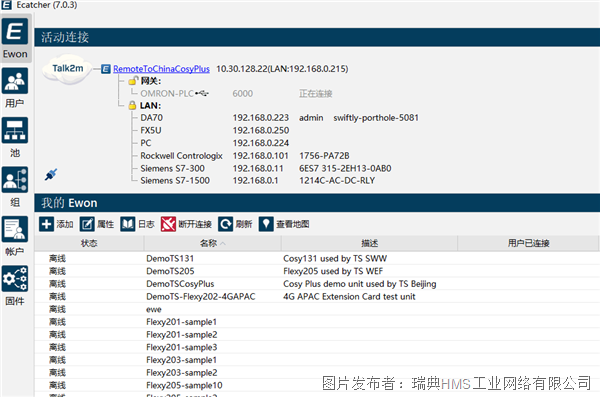This screenshot has height=397, width=600.
Task: Select the Flexy203-sample2 row
Action: [317, 372]
